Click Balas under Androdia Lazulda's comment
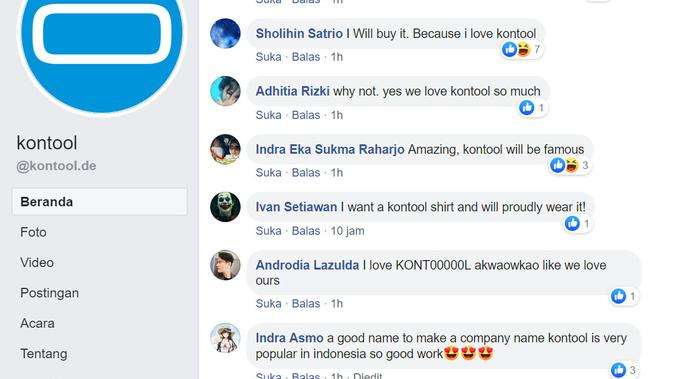Screen dimensions: 673x379 click(306, 303)
